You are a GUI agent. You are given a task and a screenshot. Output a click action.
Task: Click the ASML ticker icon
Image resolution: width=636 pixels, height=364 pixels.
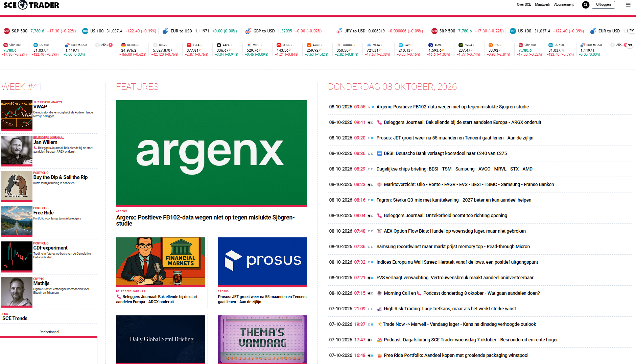pos(431,45)
